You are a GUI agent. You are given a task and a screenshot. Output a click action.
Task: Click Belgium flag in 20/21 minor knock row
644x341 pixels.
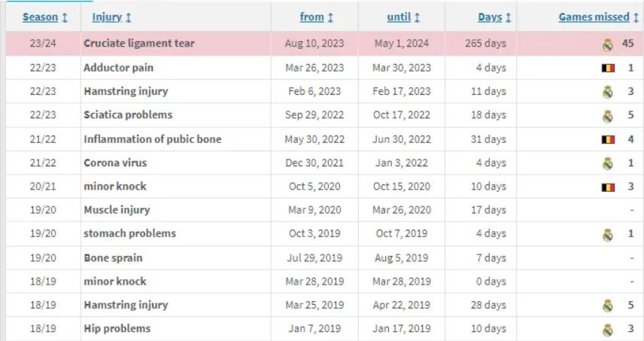(608, 187)
